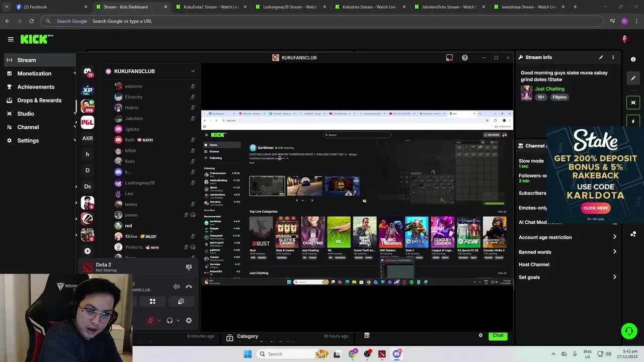Image resolution: width=644 pixels, height=362 pixels.
Task: Unmute Discord microphone
Action: (150, 320)
